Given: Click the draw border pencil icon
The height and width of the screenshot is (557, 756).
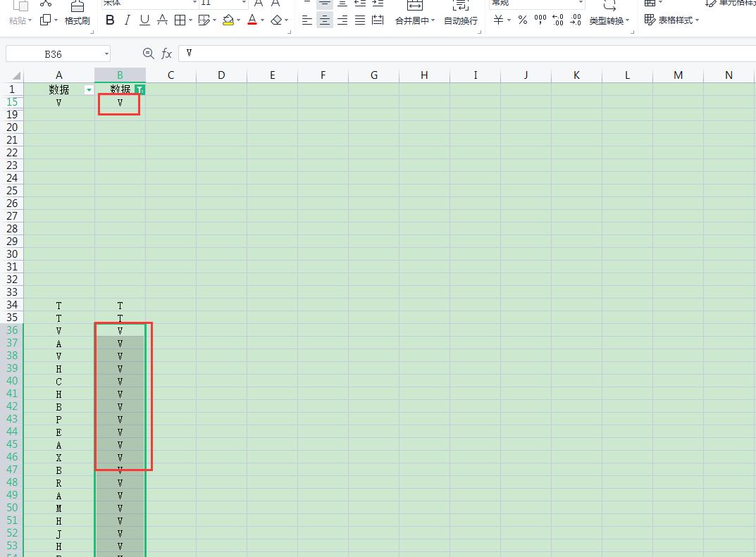Looking at the screenshot, I should click(x=204, y=20).
